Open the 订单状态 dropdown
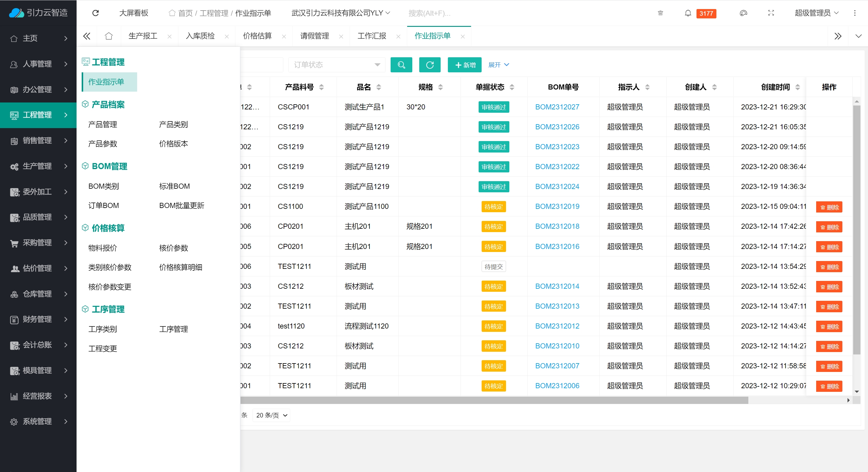This screenshot has width=868, height=472. pos(336,65)
